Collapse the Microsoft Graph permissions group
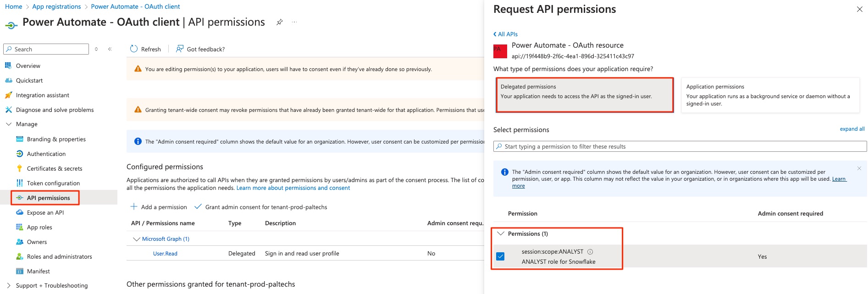Viewport: 868px width, 294px height. pos(136,239)
